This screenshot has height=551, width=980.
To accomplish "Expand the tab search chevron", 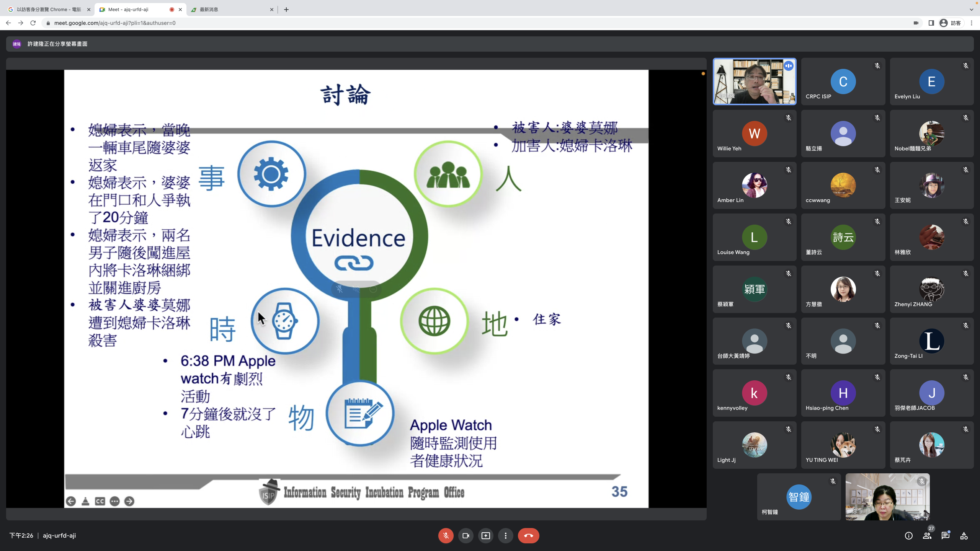I will coord(971,10).
